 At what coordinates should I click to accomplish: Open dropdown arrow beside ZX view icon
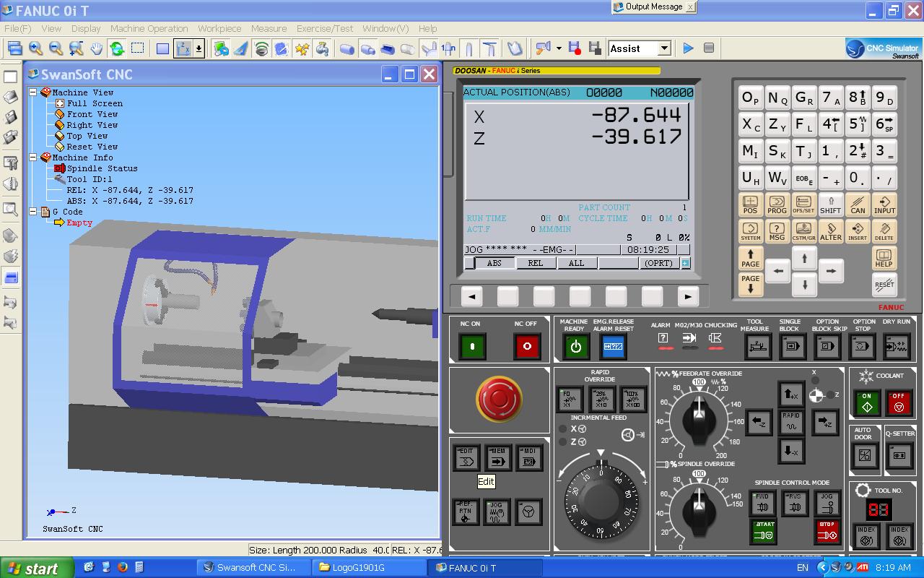point(199,48)
